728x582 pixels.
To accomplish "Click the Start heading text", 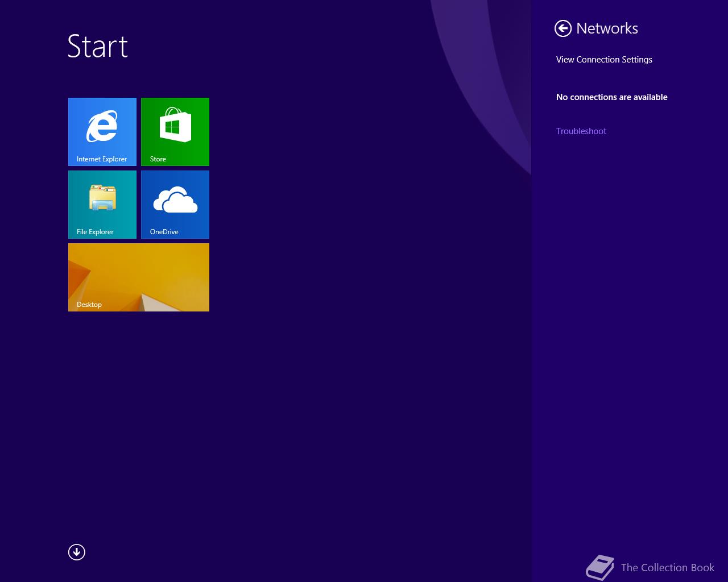I will [98, 46].
